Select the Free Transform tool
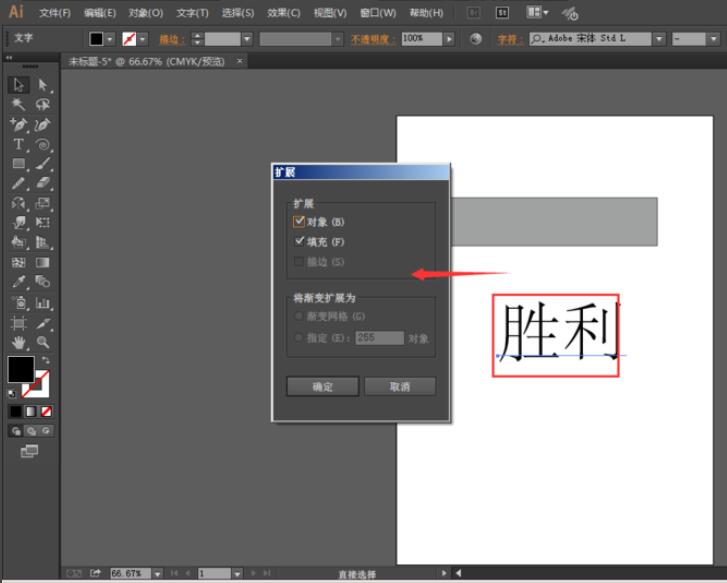This screenshot has width=727, height=583. tap(43, 223)
